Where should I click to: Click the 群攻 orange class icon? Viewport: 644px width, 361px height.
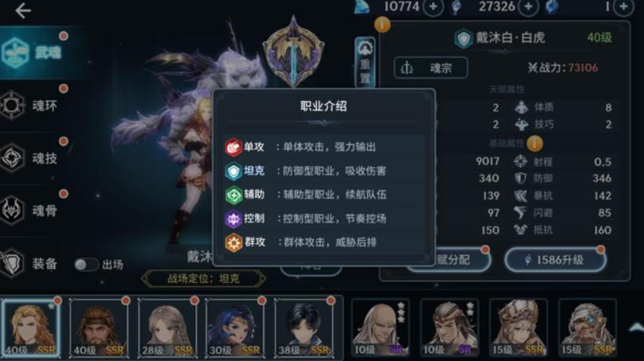(x=233, y=242)
